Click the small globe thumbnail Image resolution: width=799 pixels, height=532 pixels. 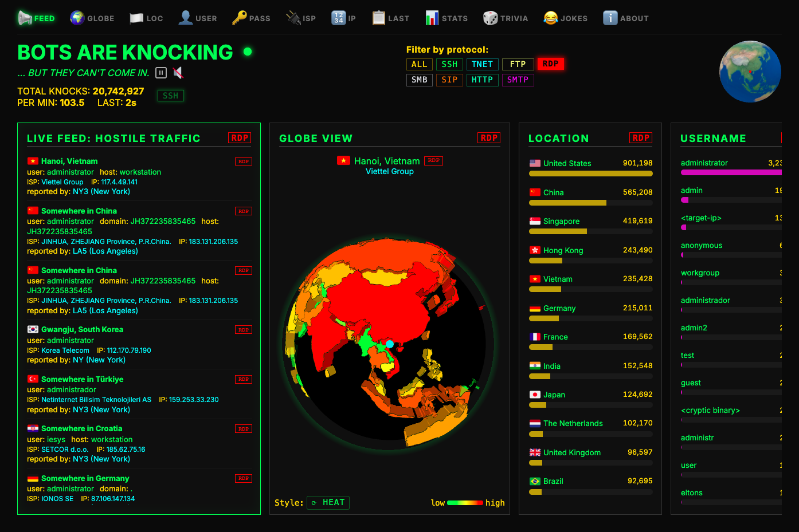click(750, 72)
